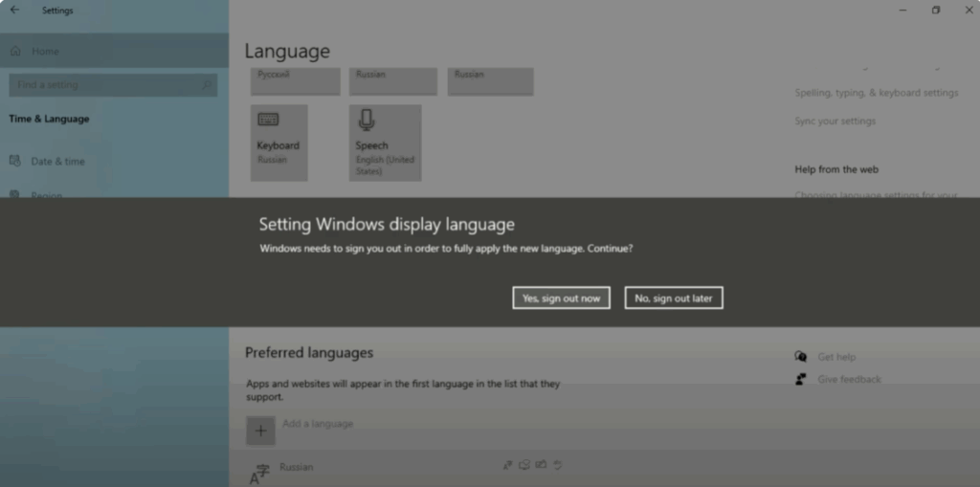Click the Russian language A-character icon
The height and width of the screenshot is (487, 980).
tap(259, 475)
